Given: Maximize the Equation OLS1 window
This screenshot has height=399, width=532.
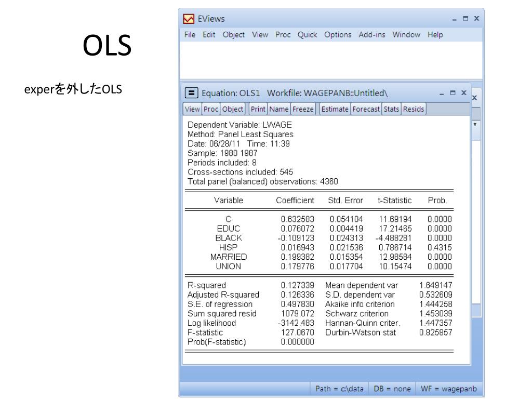Looking at the screenshot, I should point(453,92).
